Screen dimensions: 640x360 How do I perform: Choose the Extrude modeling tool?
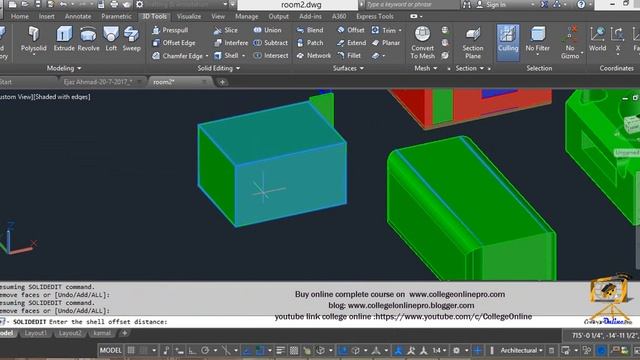(64, 39)
